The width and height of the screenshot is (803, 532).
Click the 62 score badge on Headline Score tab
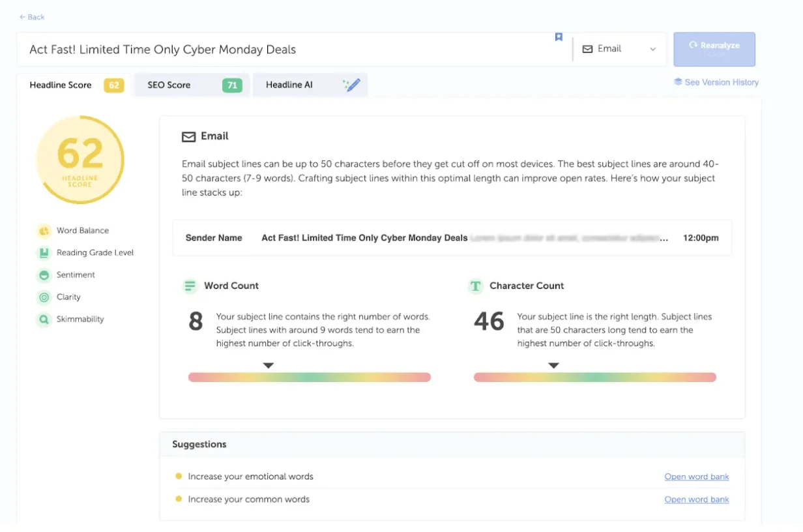point(114,85)
